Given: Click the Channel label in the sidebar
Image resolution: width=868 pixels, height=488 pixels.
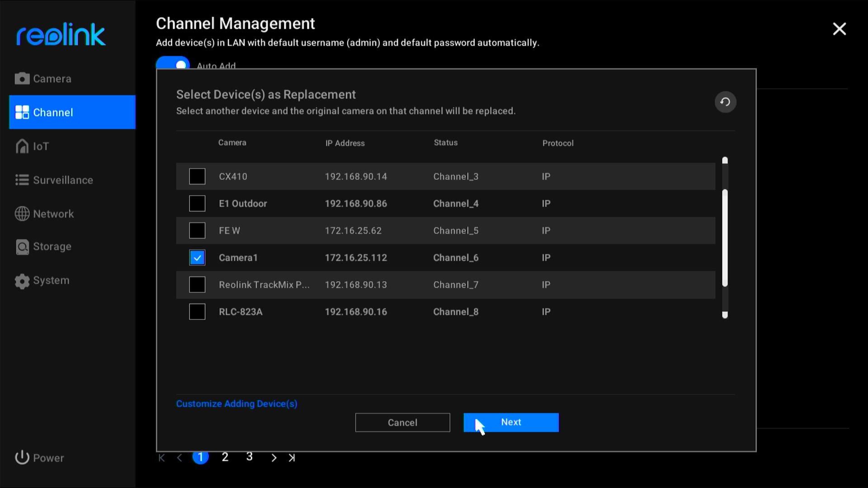Looking at the screenshot, I should [53, 113].
